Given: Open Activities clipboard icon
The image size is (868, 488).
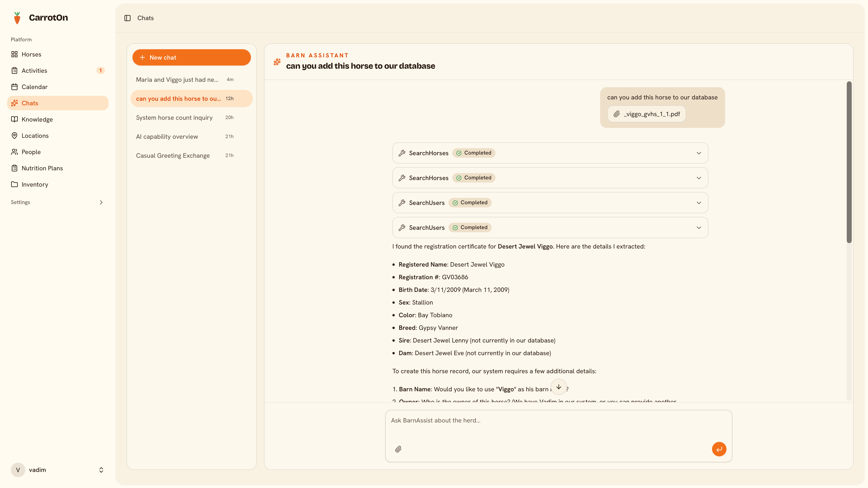Looking at the screenshot, I should click(x=14, y=70).
